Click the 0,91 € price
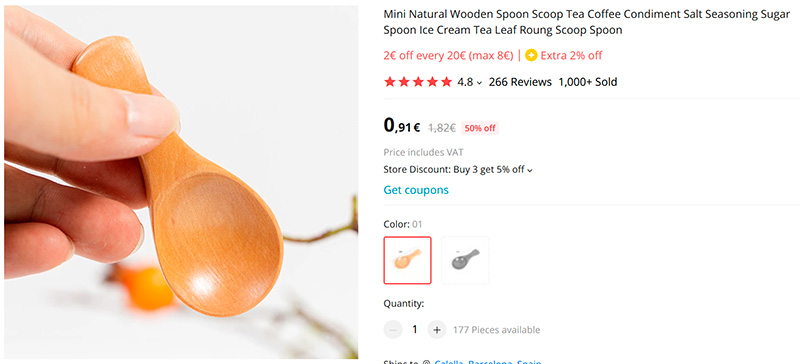This screenshot has width=800, height=364. tap(402, 126)
